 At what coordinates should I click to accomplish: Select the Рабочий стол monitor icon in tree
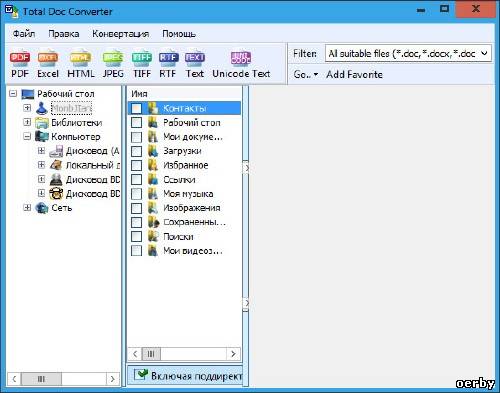[x=28, y=94]
